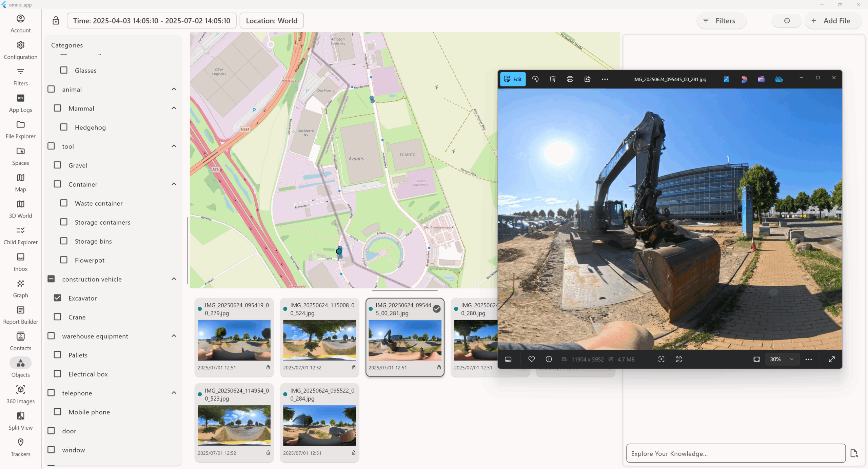Click the visual search icon in Photos

coord(661,359)
